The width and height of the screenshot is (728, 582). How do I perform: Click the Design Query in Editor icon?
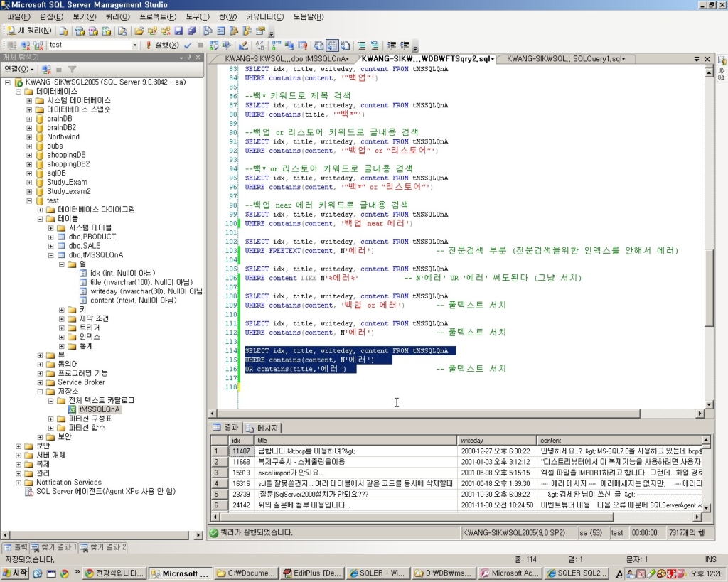243,45
